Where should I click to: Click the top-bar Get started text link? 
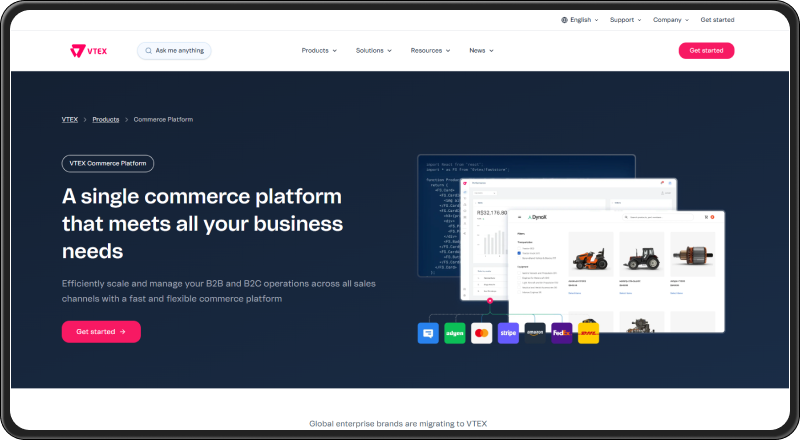(x=717, y=20)
